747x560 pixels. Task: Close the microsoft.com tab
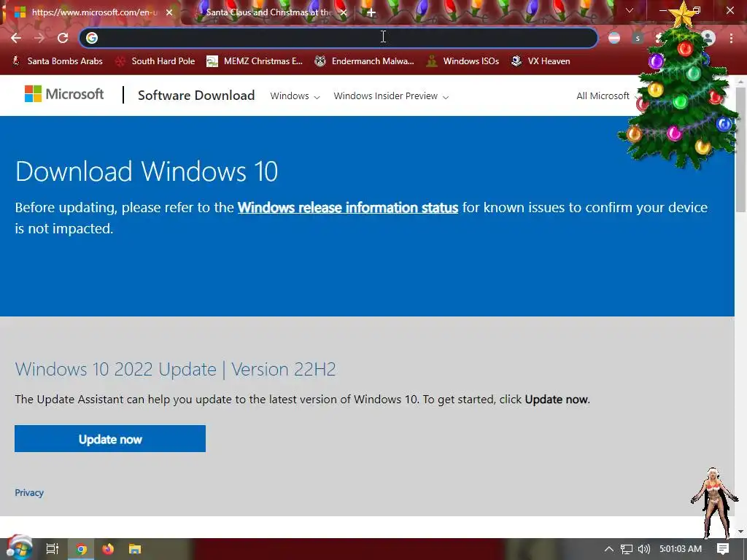(x=169, y=12)
